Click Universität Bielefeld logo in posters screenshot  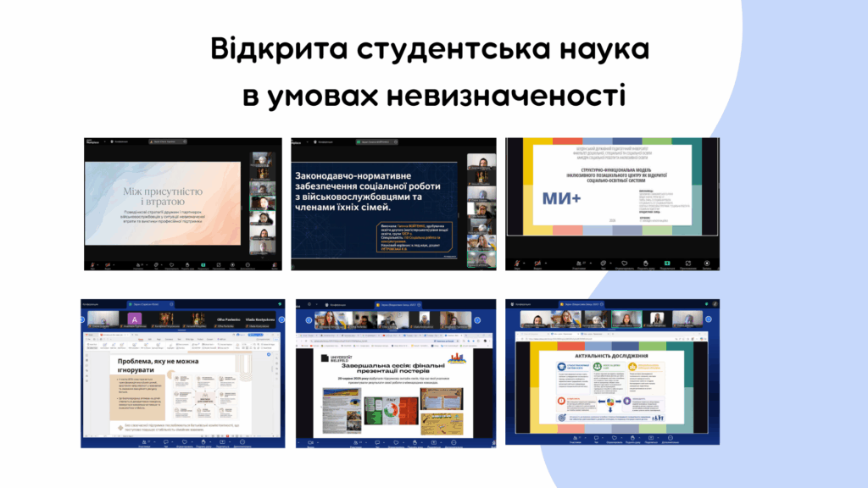click(337, 359)
